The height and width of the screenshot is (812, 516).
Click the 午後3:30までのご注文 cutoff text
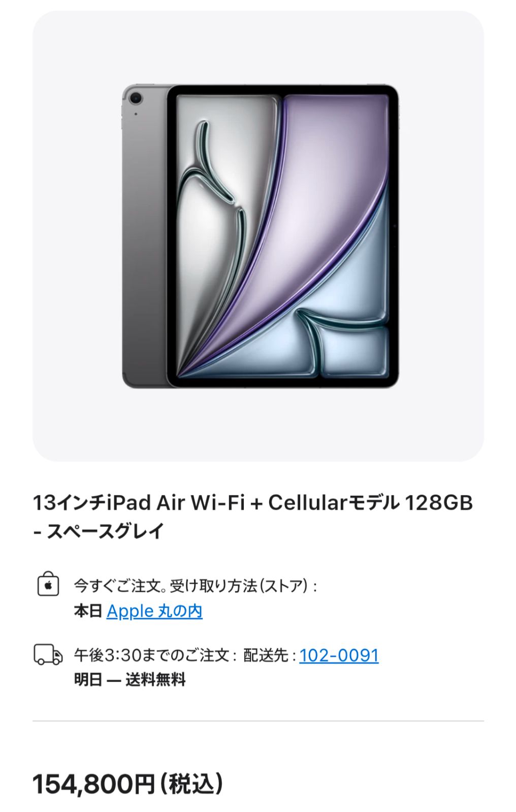(155, 655)
